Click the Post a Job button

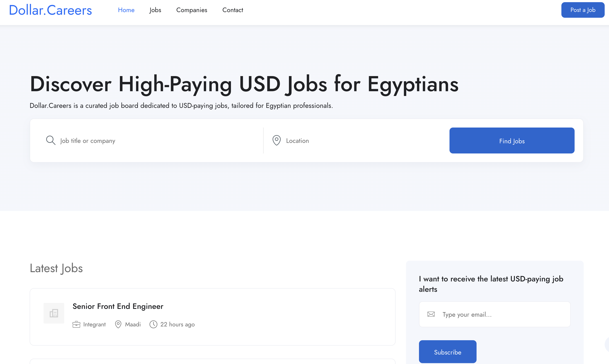click(583, 10)
